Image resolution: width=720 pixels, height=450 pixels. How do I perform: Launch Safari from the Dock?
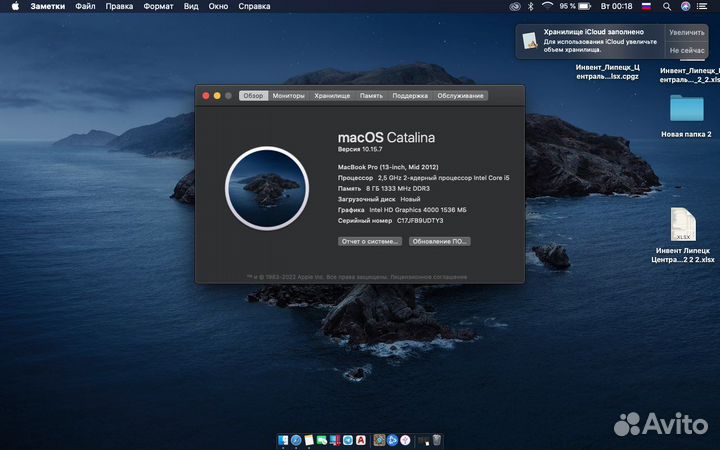click(x=296, y=440)
